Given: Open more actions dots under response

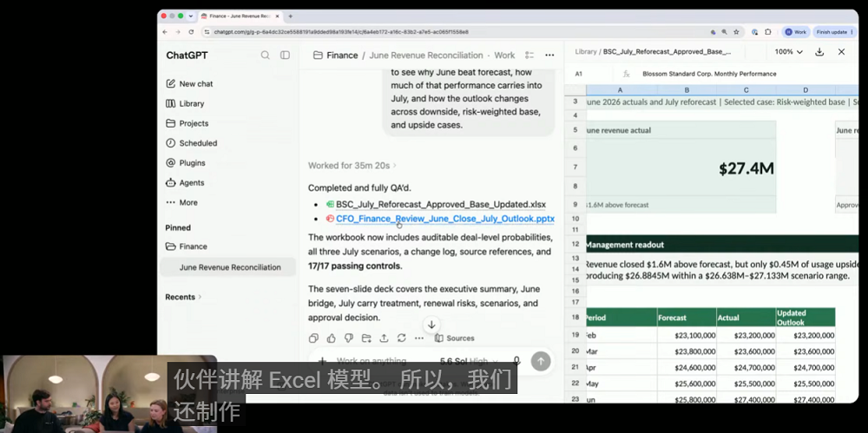Looking at the screenshot, I should [419, 338].
